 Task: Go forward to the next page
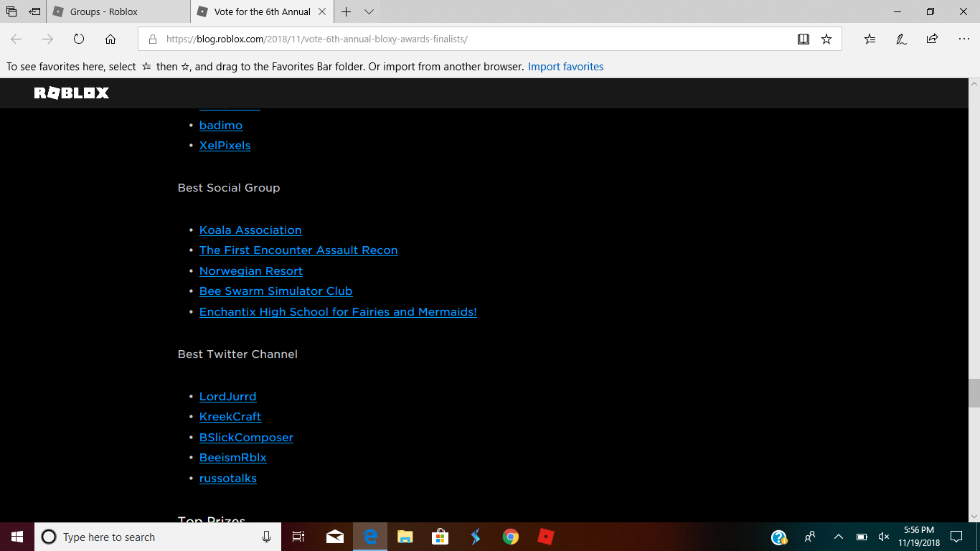click(47, 39)
